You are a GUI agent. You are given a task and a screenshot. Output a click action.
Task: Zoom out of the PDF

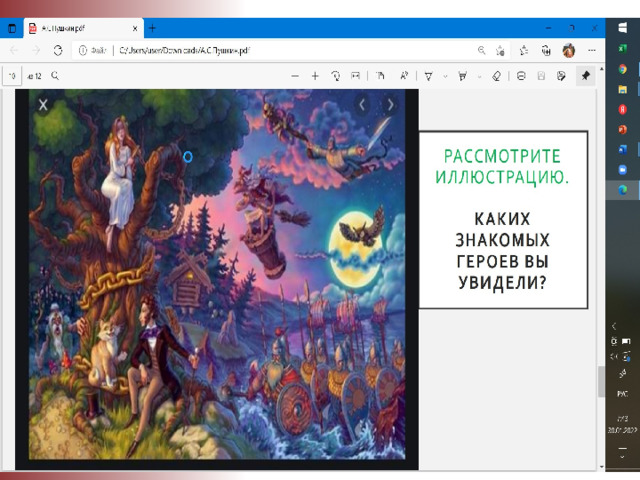coord(295,76)
